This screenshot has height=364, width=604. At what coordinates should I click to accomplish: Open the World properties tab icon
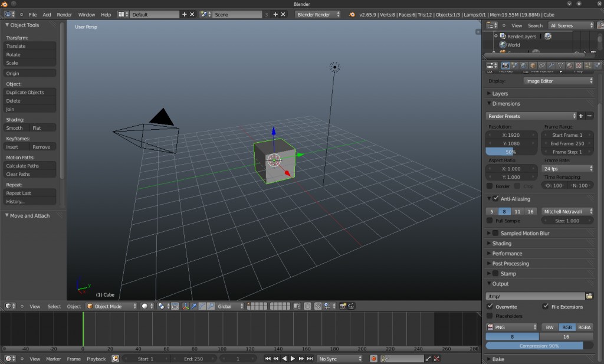coord(523,65)
